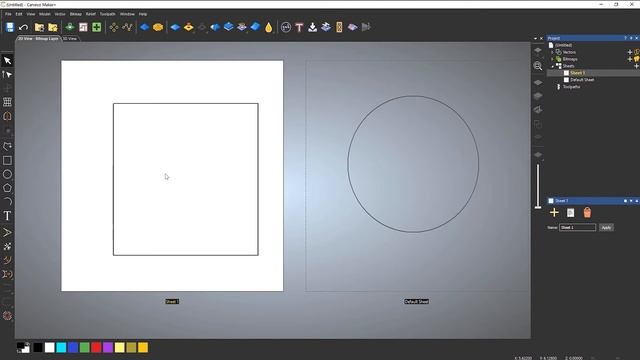Click the orange door icon in top toolbar

pos(339,27)
